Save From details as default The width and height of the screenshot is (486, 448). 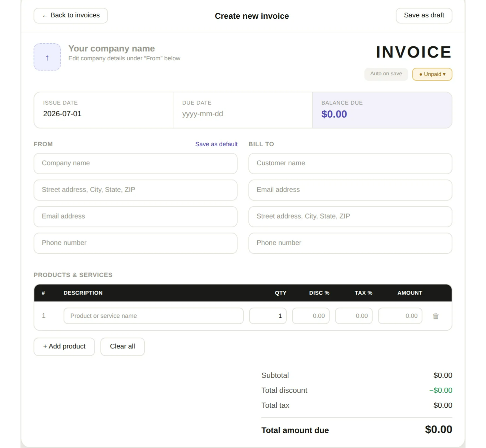pyautogui.click(x=216, y=144)
